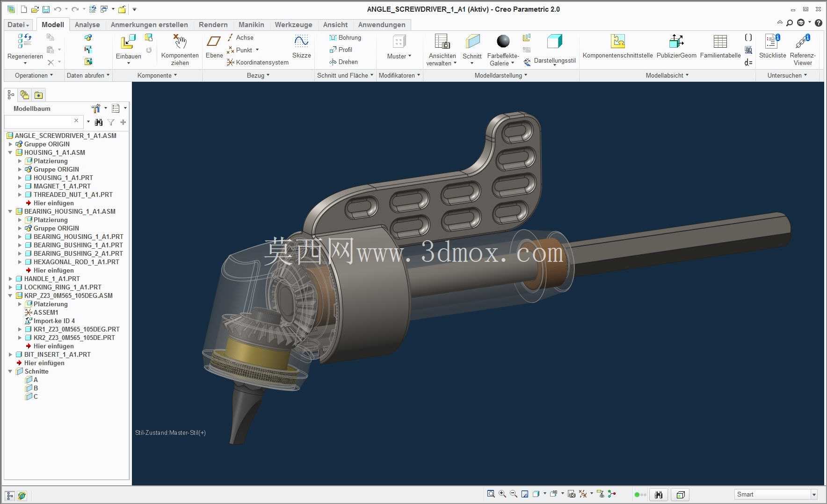Open Komponentenschnittstelle tool
The image size is (827, 504).
tap(618, 41)
